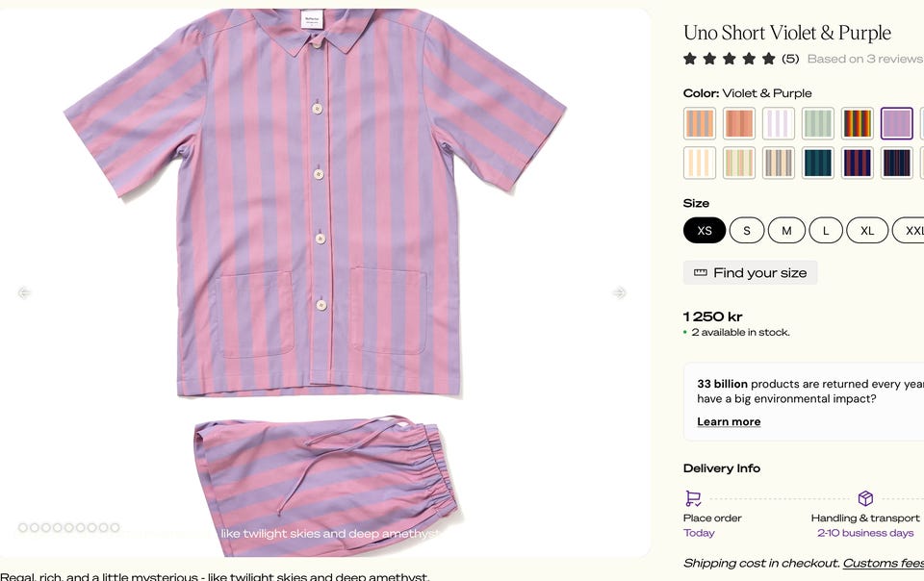Image resolution: width=924 pixels, height=581 pixels.
Task: Open the Based on 3 reviews text
Action: click(864, 59)
